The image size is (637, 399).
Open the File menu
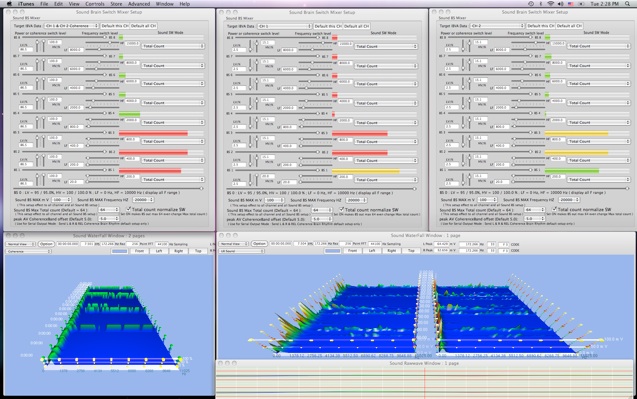[44, 4]
